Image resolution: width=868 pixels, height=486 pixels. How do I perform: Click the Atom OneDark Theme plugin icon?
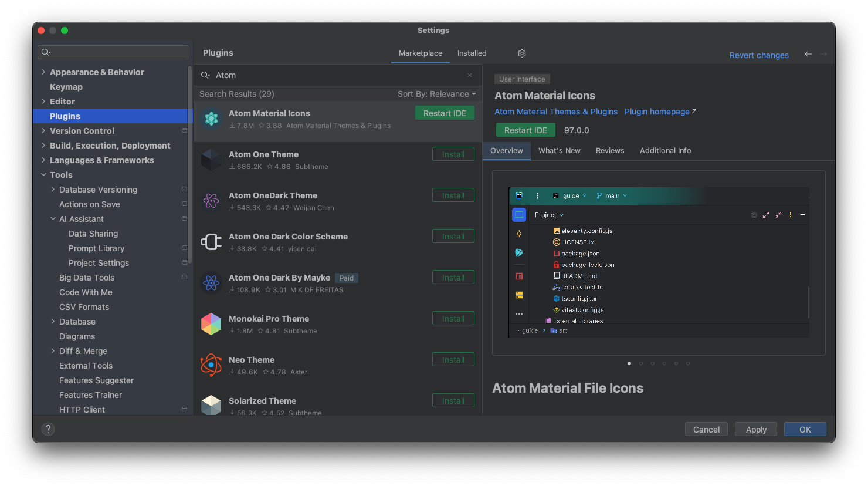(211, 201)
